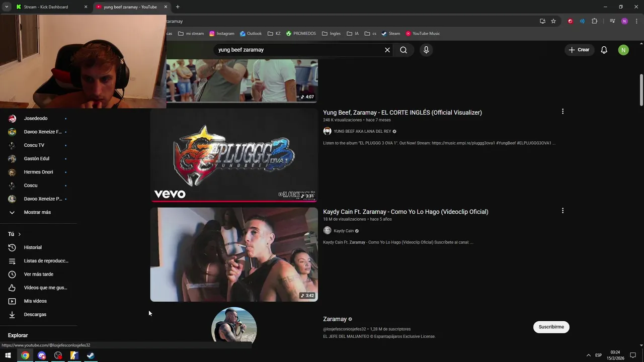Viewport: 644px width, 362px height.
Task: Close the Kick Dashboard tab
Action: click(86, 7)
